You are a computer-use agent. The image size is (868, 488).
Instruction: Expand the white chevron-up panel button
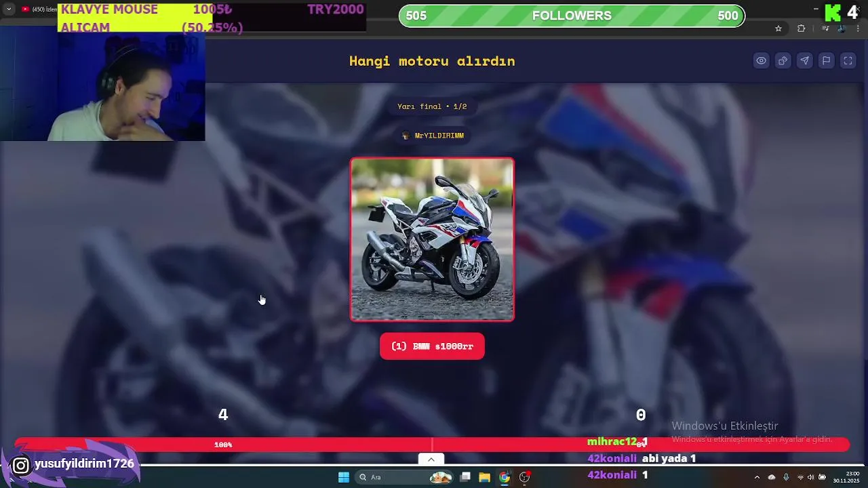[431, 460]
